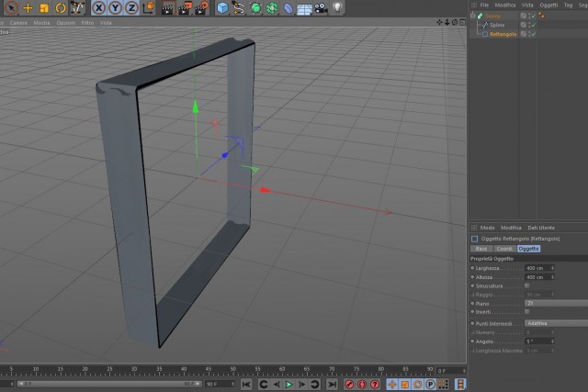The image size is (588, 392).
Task: Record active objects keyframe button
Action: click(x=349, y=385)
